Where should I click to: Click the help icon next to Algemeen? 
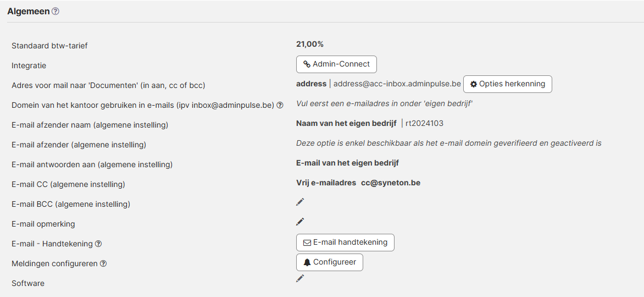click(x=55, y=12)
